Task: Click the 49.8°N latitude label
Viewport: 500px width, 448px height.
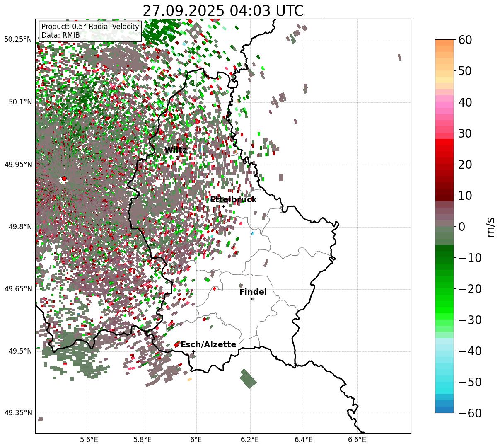Action: [x=20, y=227]
